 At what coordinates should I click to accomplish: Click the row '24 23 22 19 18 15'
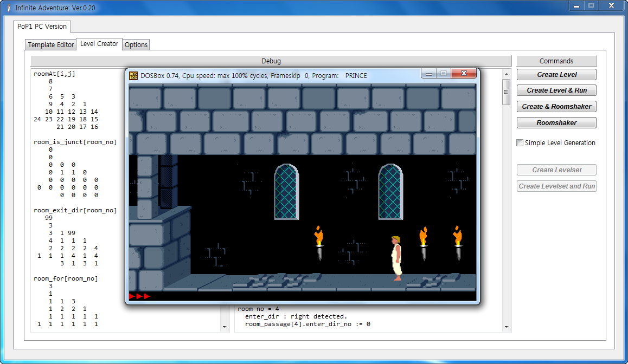pos(66,119)
